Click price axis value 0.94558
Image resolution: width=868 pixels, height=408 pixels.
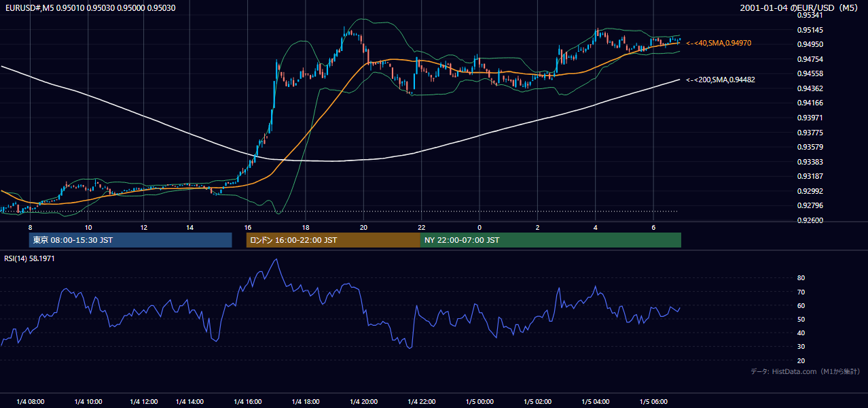[x=810, y=73]
